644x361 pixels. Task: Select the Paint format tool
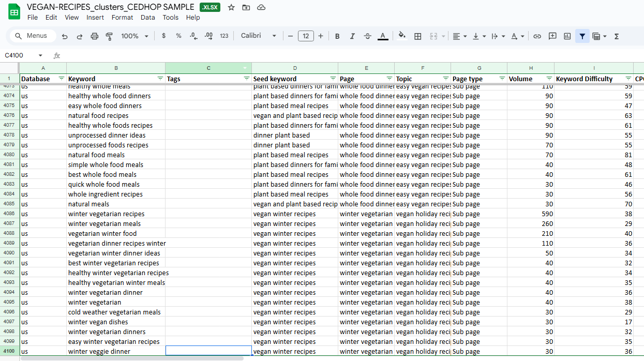[109, 36]
